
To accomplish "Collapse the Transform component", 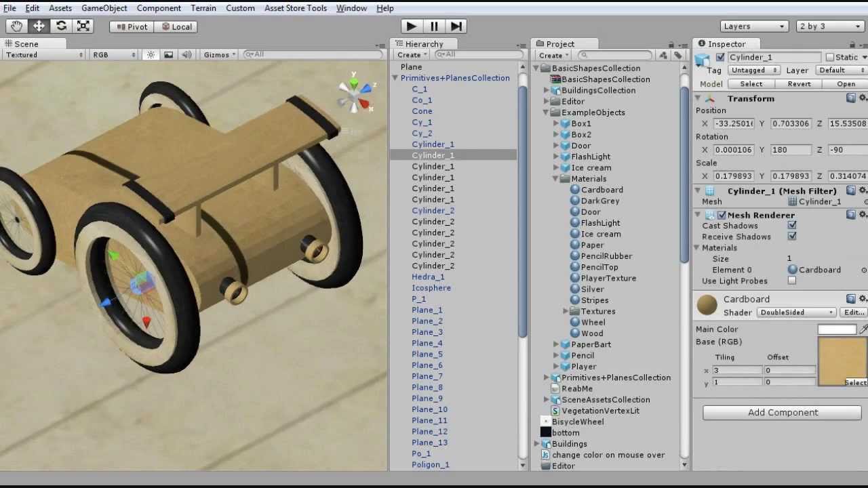I will tap(698, 98).
